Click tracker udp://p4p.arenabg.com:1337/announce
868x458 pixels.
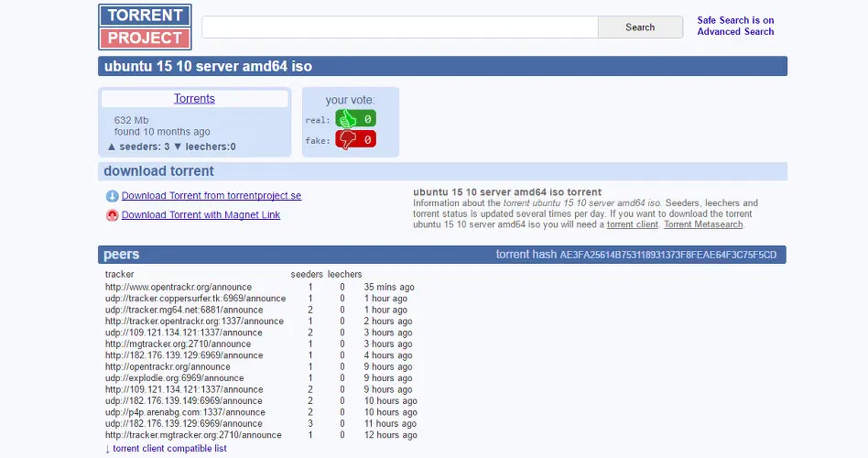(185, 412)
